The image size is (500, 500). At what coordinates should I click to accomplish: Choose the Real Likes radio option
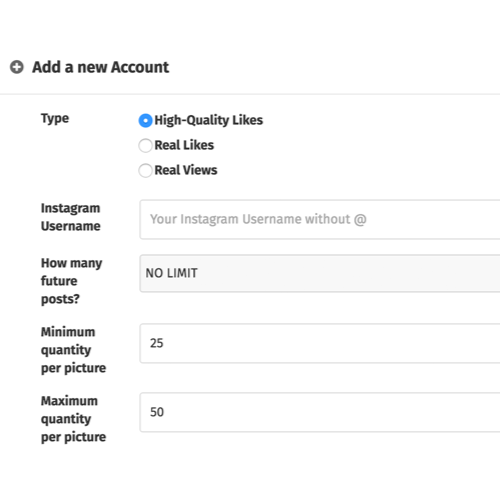(145, 145)
